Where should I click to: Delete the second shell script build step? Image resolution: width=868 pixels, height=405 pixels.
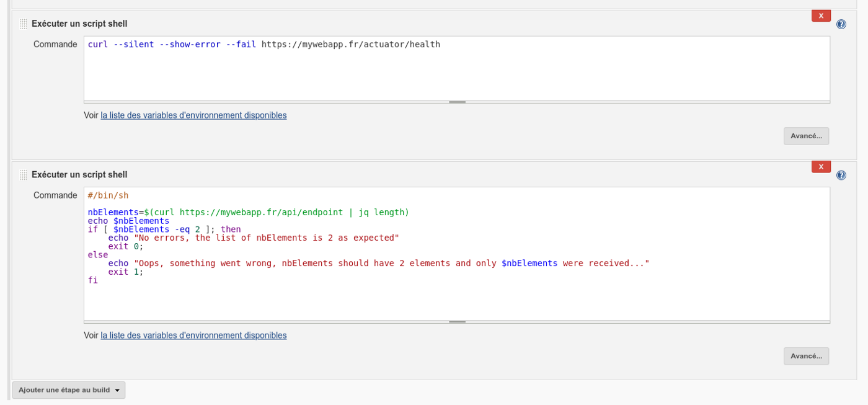(820, 167)
